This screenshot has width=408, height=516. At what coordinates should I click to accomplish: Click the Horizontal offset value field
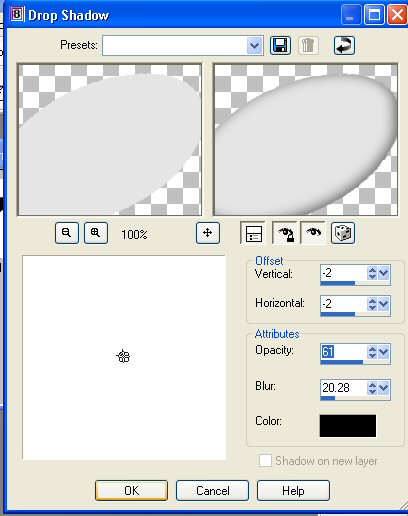(343, 304)
